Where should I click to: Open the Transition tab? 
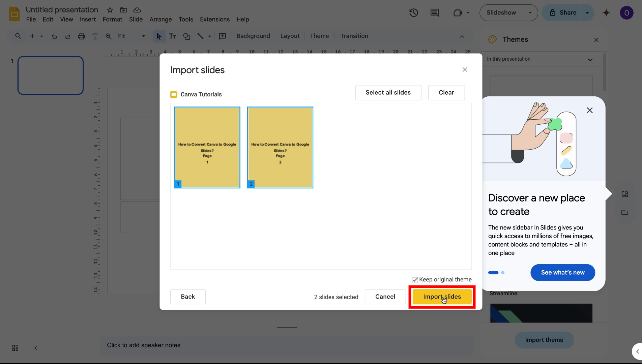tap(354, 36)
